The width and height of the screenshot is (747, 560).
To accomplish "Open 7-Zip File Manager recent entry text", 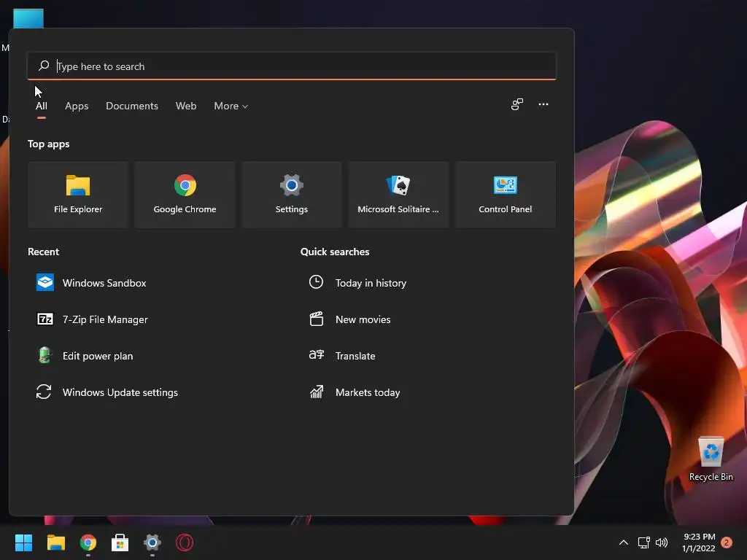I will tap(105, 319).
